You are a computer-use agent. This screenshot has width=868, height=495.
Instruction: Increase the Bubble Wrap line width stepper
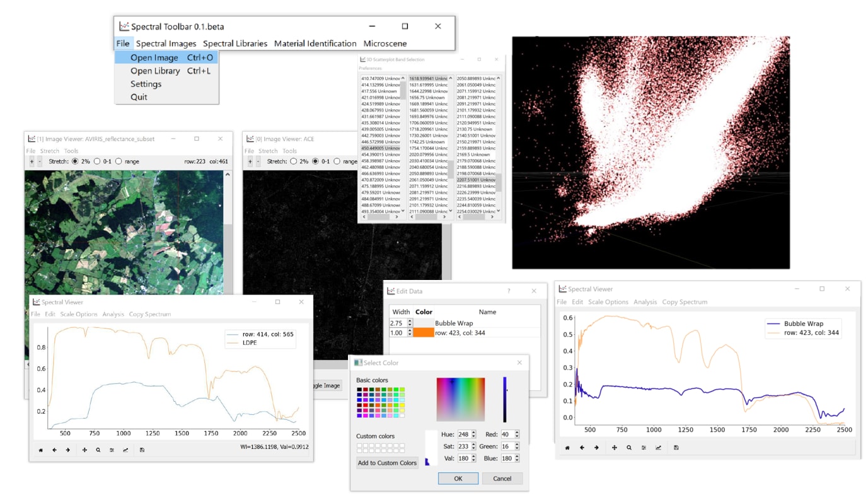(410, 321)
